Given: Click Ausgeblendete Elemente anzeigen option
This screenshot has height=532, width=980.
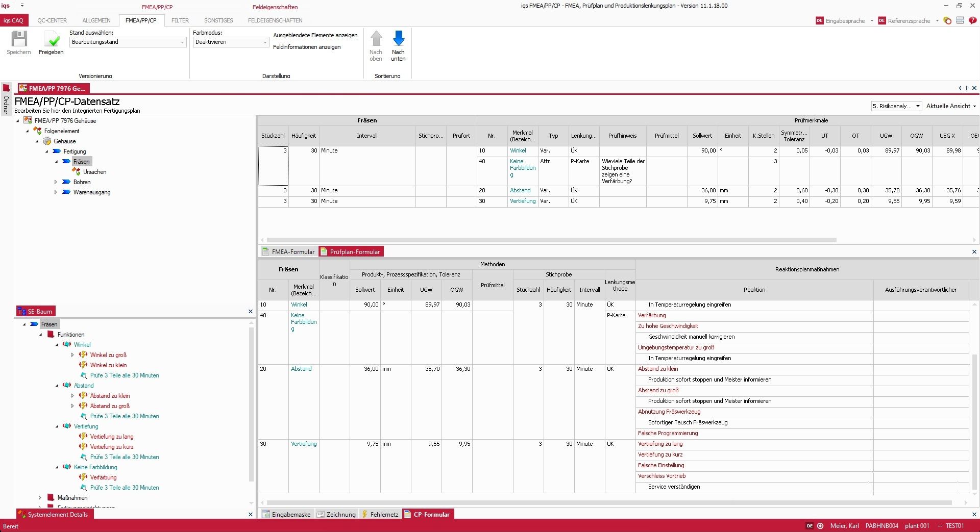Looking at the screenshot, I should (315, 35).
